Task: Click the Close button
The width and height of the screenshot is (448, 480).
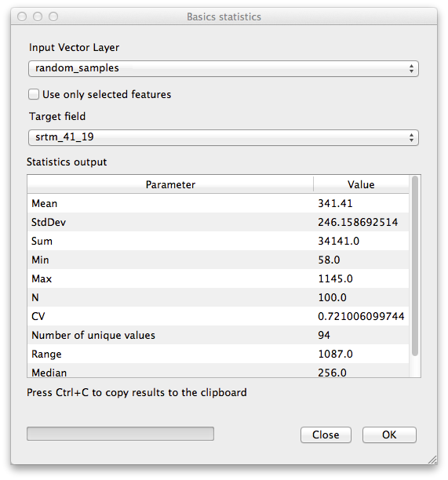Action: (x=326, y=435)
